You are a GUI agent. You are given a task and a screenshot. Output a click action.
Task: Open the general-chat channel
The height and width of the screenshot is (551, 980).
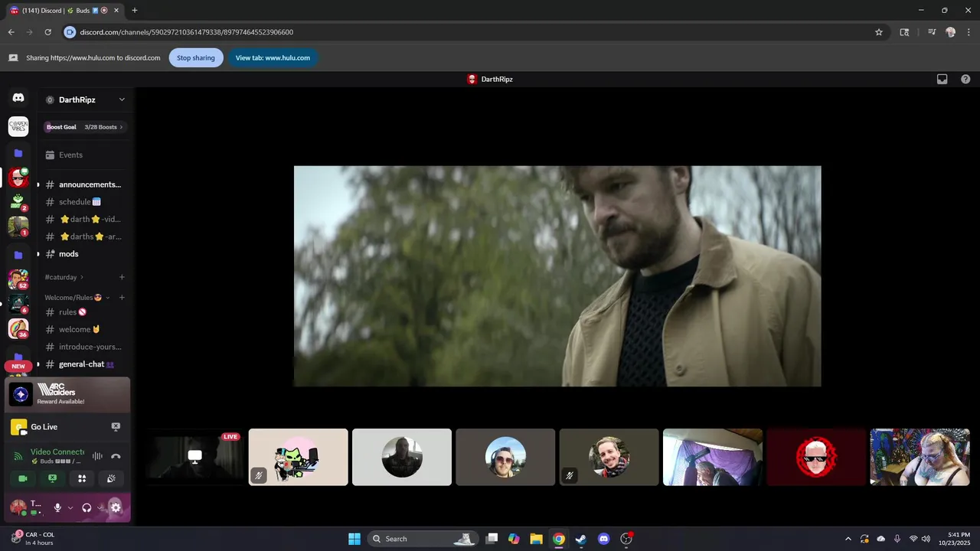(85, 364)
